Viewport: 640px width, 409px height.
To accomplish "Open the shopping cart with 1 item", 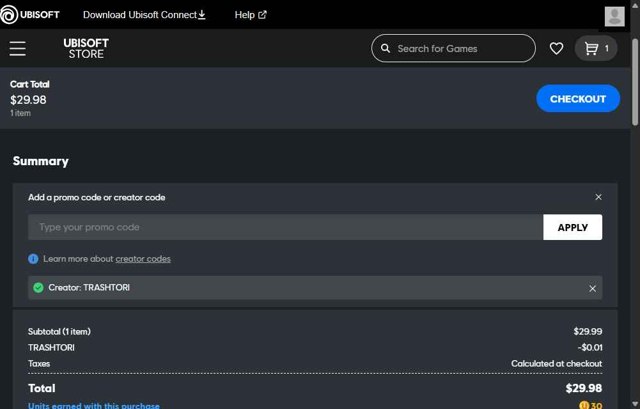I will pos(596,48).
